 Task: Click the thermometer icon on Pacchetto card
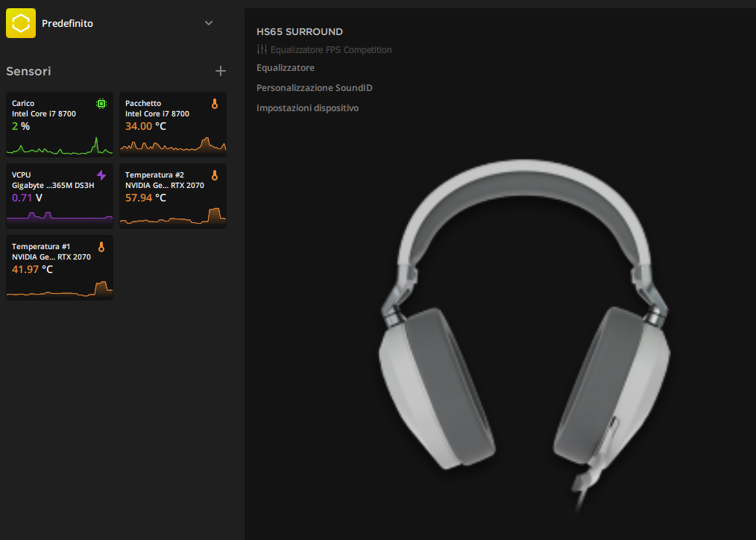215,104
